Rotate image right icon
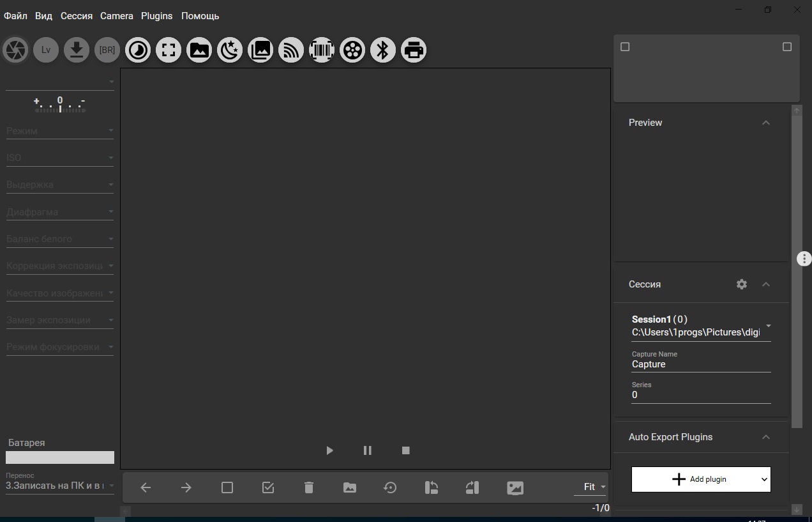 (472, 487)
